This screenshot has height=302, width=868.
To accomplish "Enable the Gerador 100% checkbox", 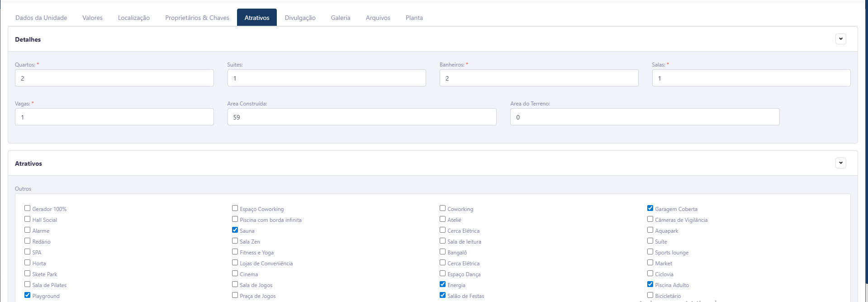I will (x=28, y=208).
